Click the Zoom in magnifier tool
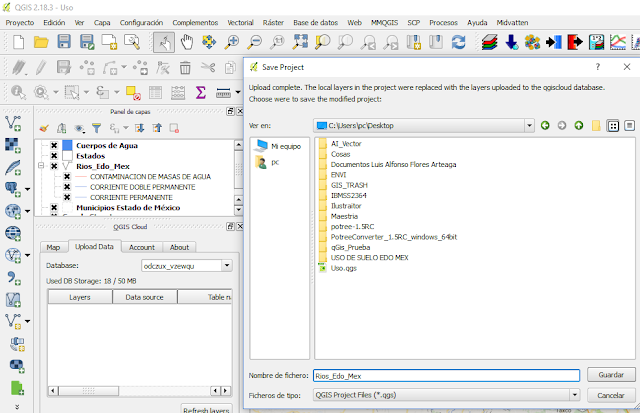This screenshot has height=413, width=640. (x=231, y=42)
